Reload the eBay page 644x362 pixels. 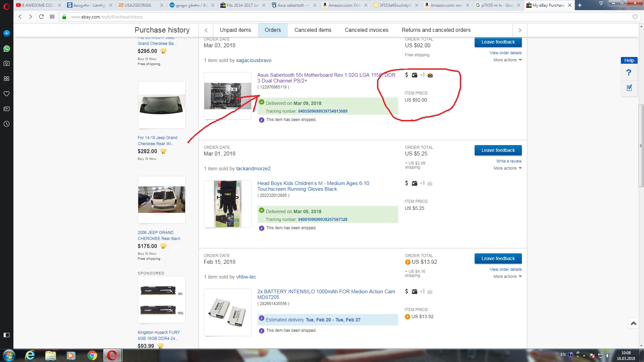[x=41, y=17]
